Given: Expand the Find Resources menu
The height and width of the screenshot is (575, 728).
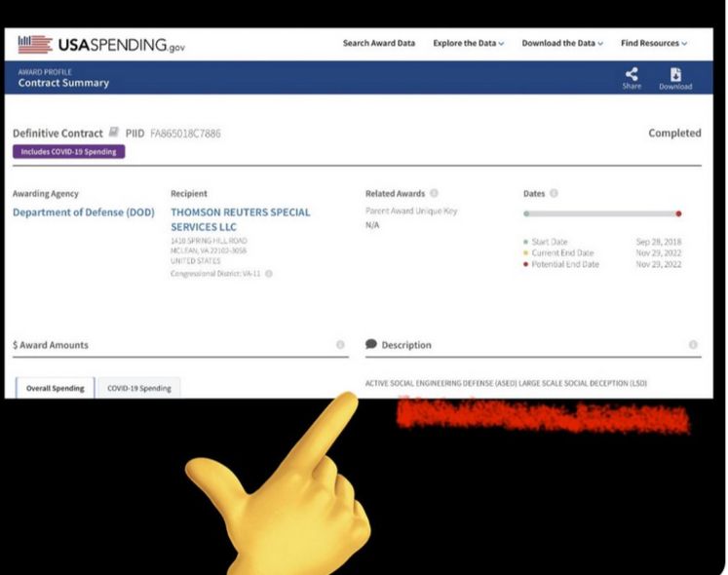Looking at the screenshot, I should (x=654, y=43).
